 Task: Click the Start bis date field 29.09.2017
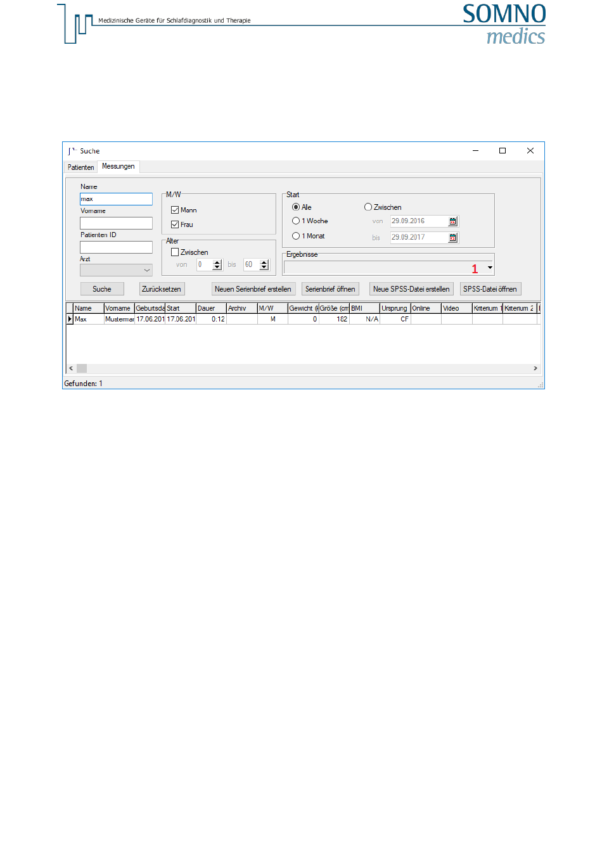419,238
